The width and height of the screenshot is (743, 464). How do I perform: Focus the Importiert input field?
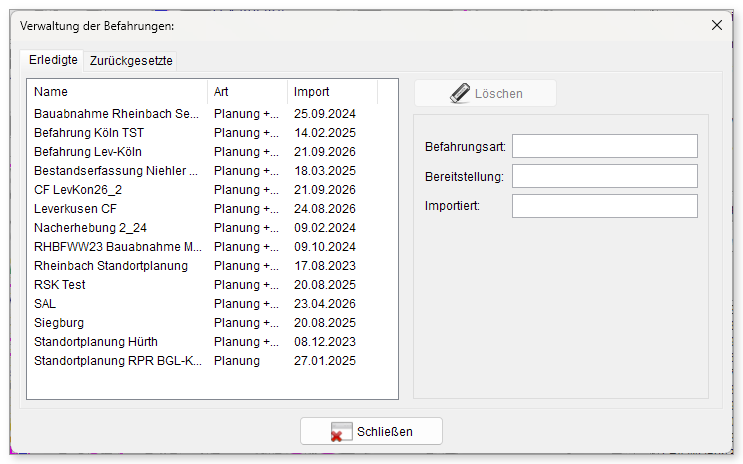coord(605,206)
